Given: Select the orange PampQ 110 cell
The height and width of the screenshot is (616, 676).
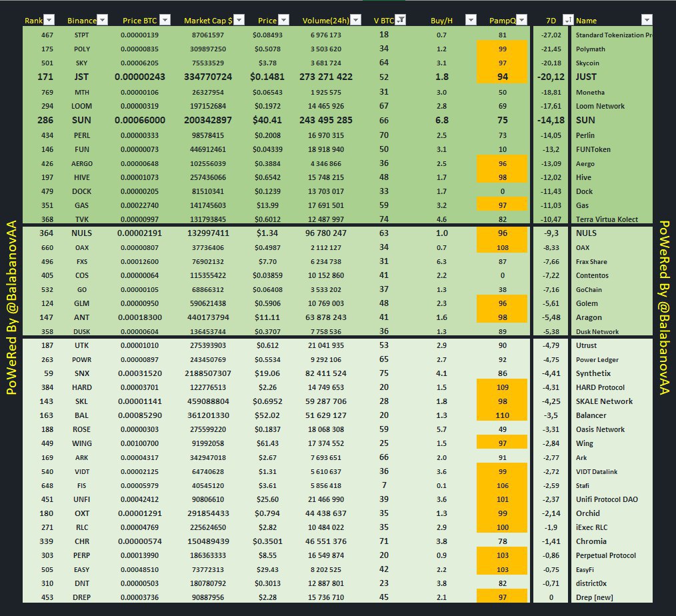Looking at the screenshot, I should coord(502,415).
